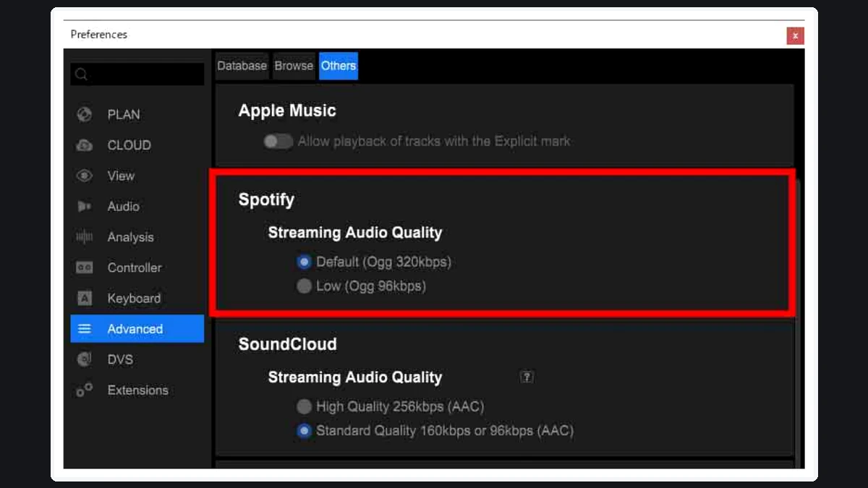
Task: Click the Apple Music section heading
Action: pyautogui.click(x=287, y=111)
